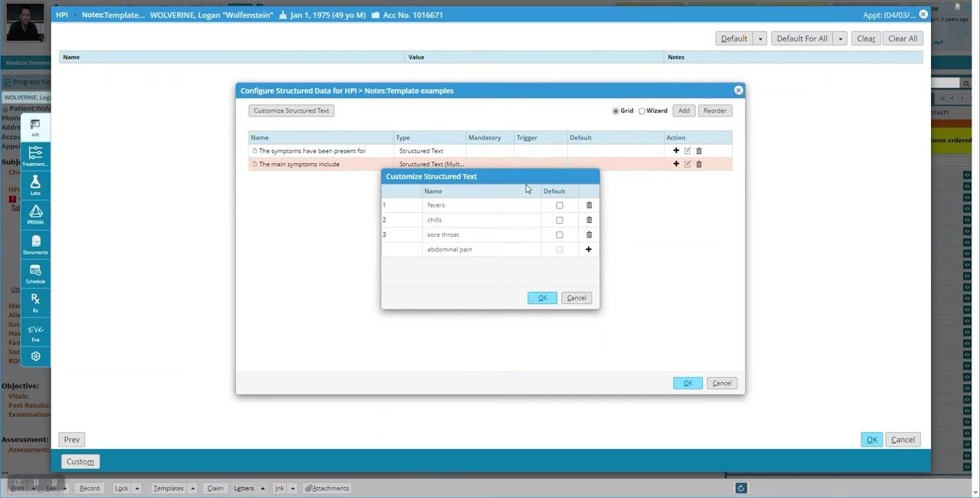980x498 pixels.
Task: Open the Labs flask icon
Action: click(x=35, y=185)
